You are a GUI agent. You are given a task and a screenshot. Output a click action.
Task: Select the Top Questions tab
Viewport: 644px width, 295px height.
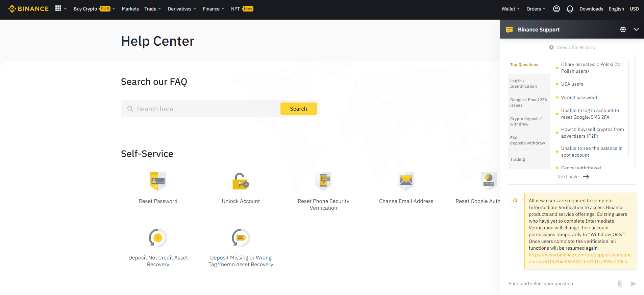click(x=529, y=65)
